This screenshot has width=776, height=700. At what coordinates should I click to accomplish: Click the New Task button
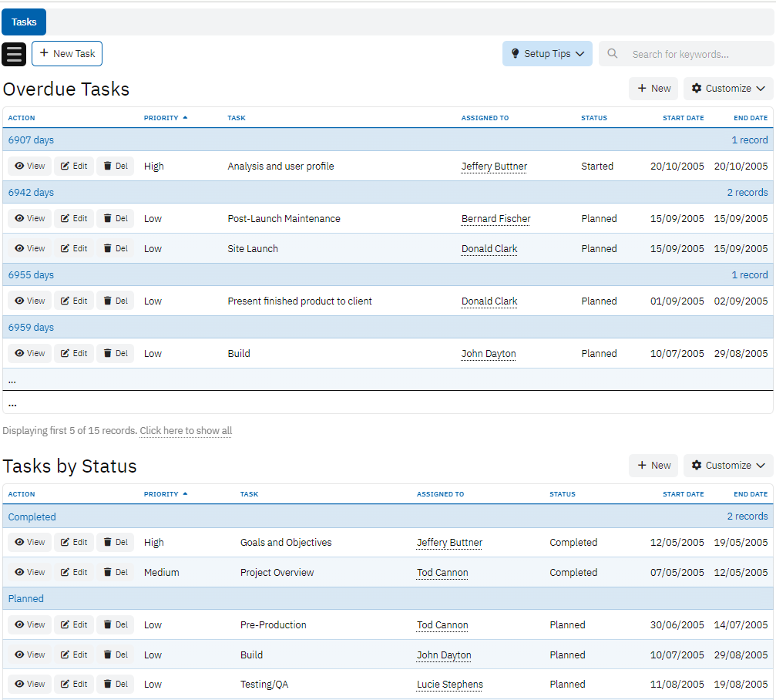[67, 54]
